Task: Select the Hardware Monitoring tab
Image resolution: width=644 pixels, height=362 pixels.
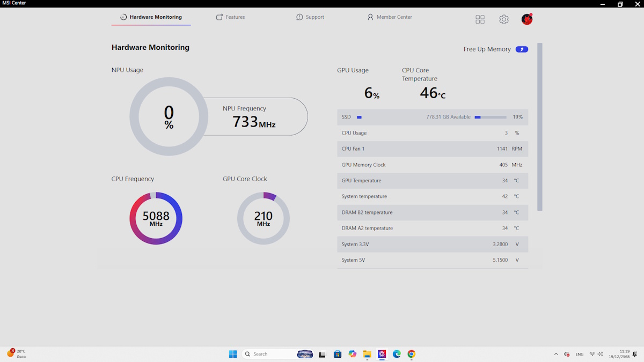Action: tap(151, 17)
